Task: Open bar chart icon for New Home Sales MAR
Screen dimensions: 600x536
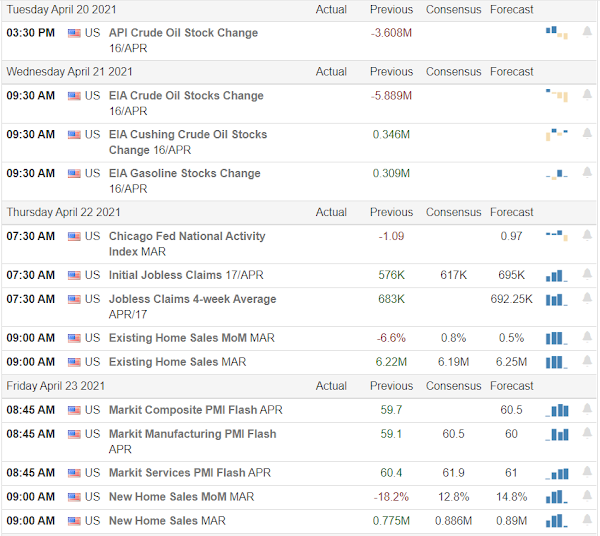Action: (557, 521)
